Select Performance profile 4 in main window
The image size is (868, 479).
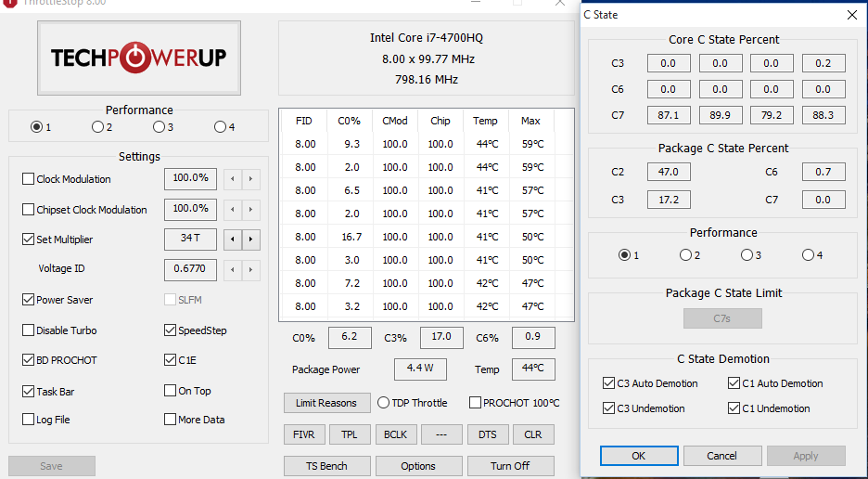(x=220, y=127)
